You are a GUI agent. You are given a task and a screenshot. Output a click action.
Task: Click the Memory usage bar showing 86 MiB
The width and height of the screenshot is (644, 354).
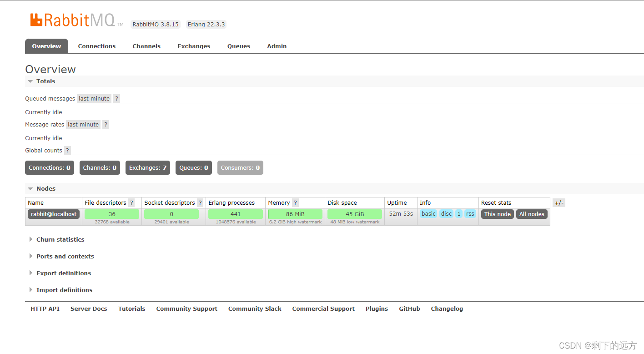pyautogui.click(x=295, y=214)
